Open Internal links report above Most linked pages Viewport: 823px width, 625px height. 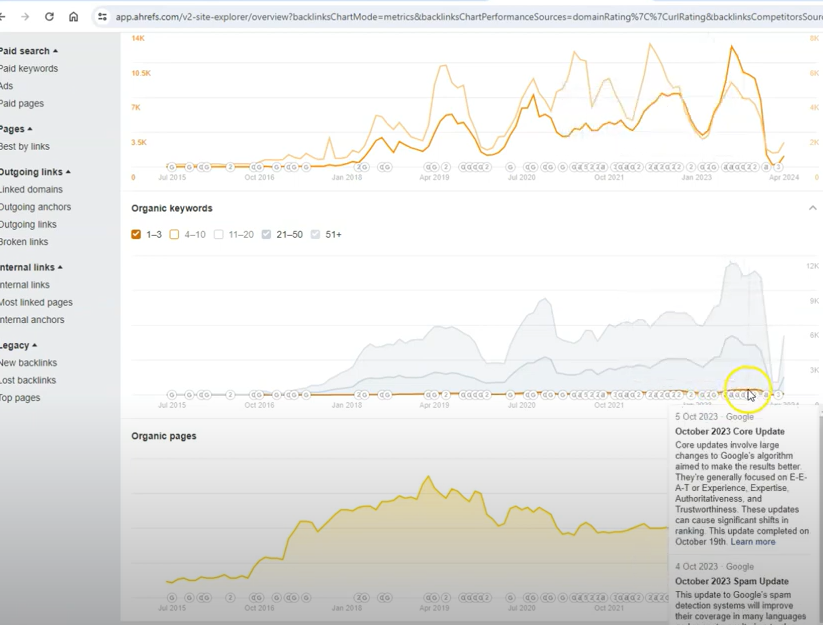(x=25, y=285)
